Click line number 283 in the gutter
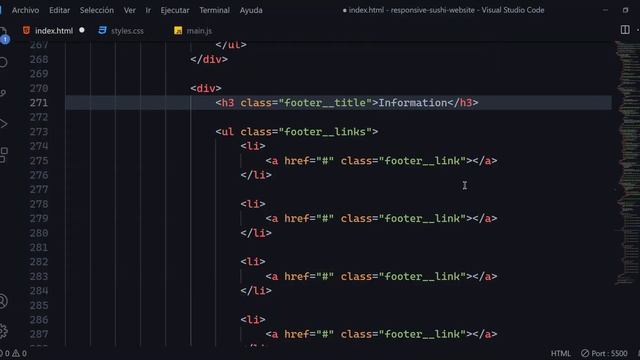The height and width of the screenshot is (360, 640). point(39,276)
